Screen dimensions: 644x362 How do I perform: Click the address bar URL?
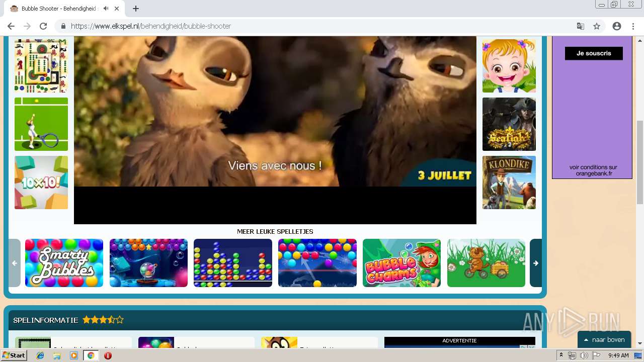151,26
